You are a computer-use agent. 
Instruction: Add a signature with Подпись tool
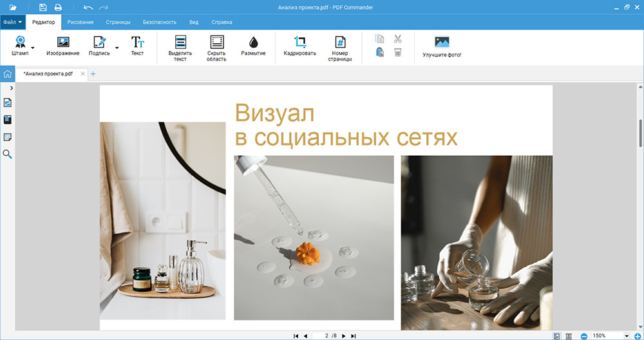[x=99, y=45]
